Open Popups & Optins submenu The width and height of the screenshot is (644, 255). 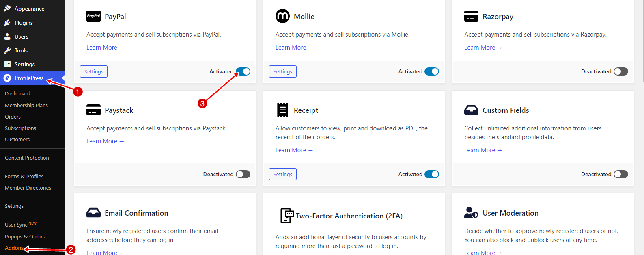click(25, 236)
